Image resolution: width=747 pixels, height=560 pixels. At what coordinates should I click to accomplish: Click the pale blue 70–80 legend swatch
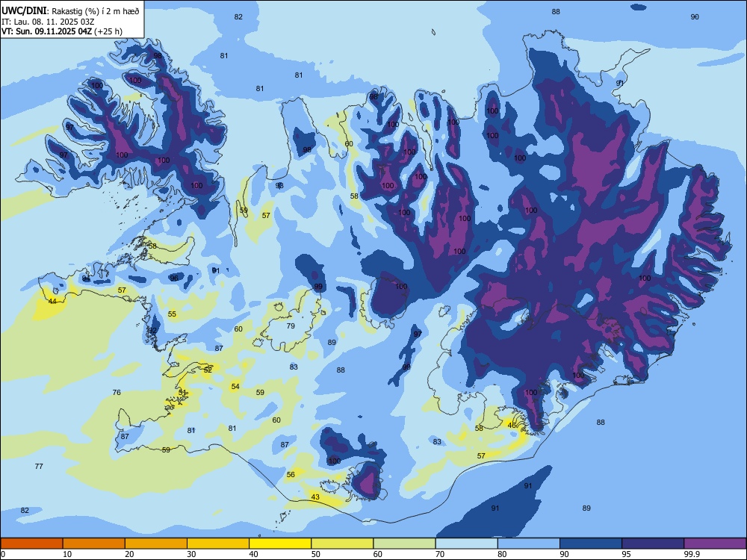click(466, 544)
